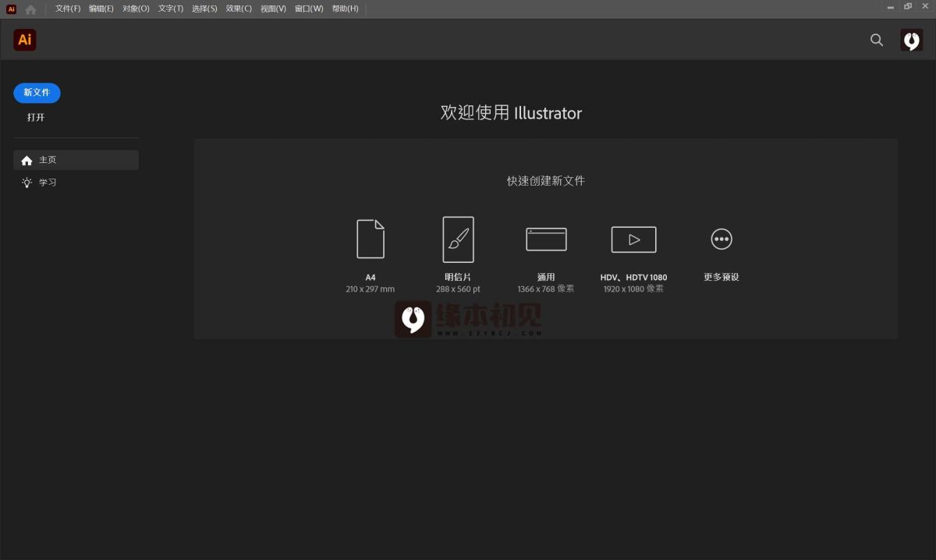Click the 打开 button
Viewport: 936px width, 560px height.
(36, 118)
